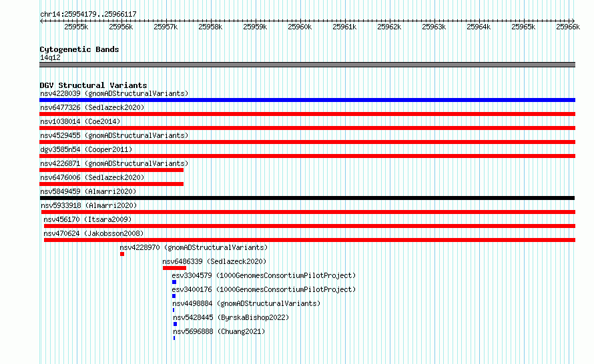Select nsv456170 (Itsara2009) label

tap(87, 219)
